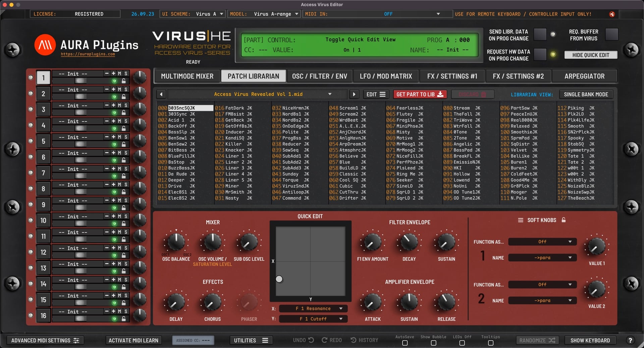This screenshot has width=644, height=348.
Task: Click the Randomize shuffle button
Action: [x=537, y=340]
